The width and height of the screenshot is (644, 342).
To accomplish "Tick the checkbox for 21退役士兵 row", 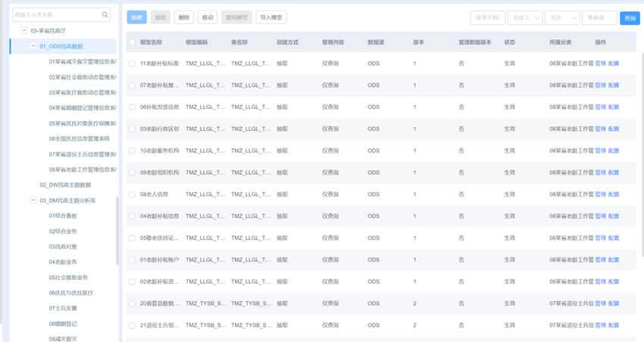I will (x=132, y=325).
